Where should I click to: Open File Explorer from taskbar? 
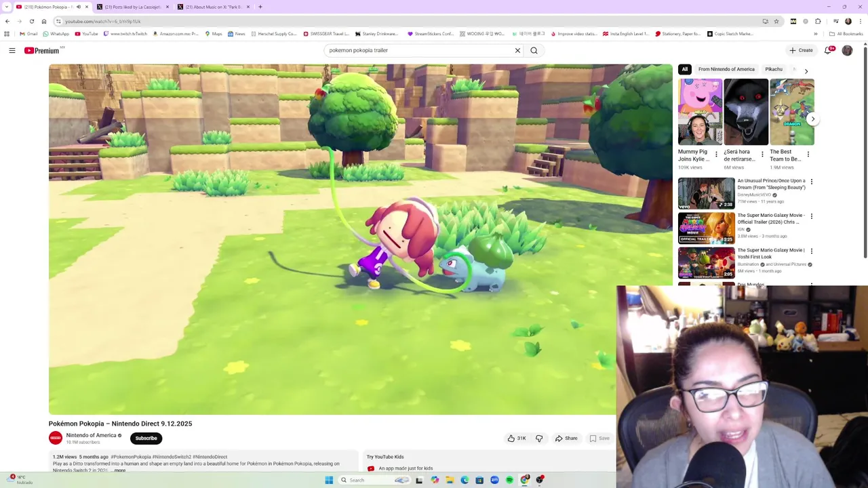[450, 480]
